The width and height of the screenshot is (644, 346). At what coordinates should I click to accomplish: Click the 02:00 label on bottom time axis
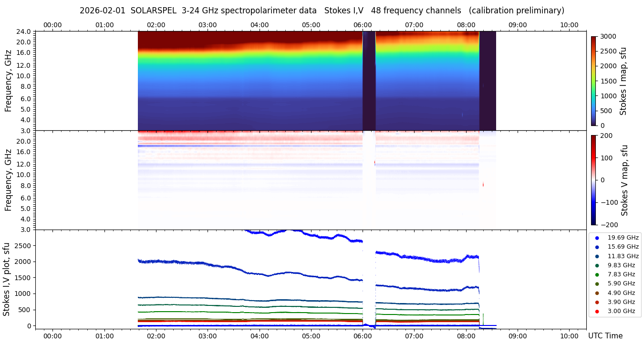click(x=156, y=336)
